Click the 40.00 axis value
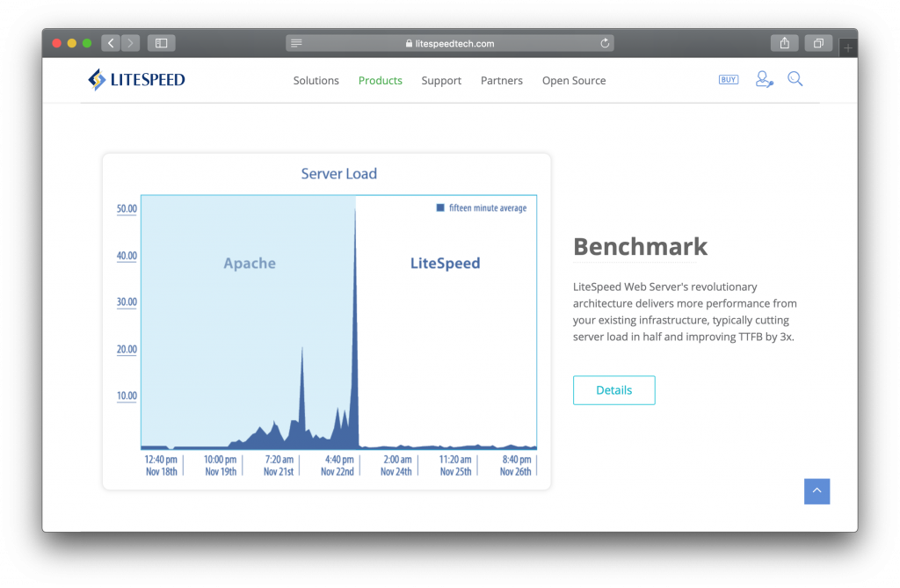900x588 pixels. [127, 256]
